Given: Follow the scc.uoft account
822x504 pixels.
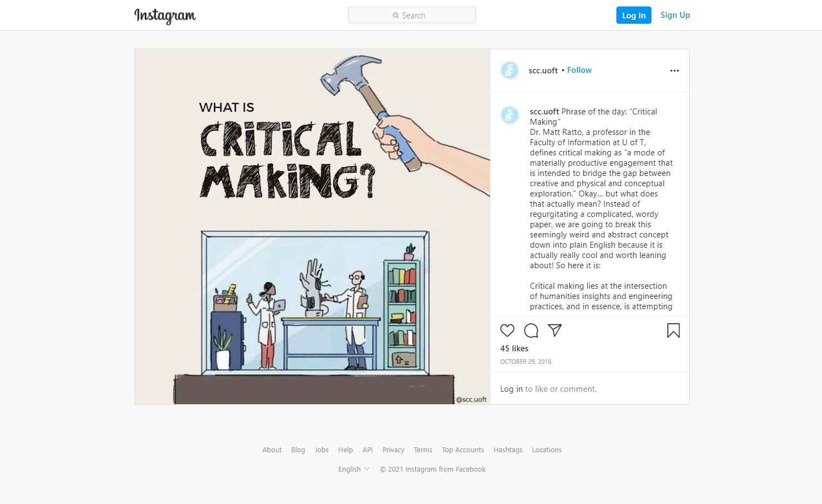Looking at the screenshot, I should pos(579,70).
